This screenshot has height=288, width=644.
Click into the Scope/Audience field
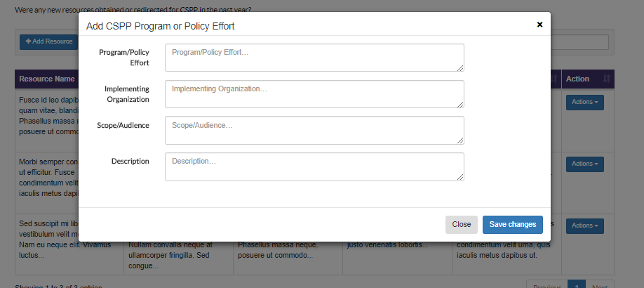[x=314, y=130]
